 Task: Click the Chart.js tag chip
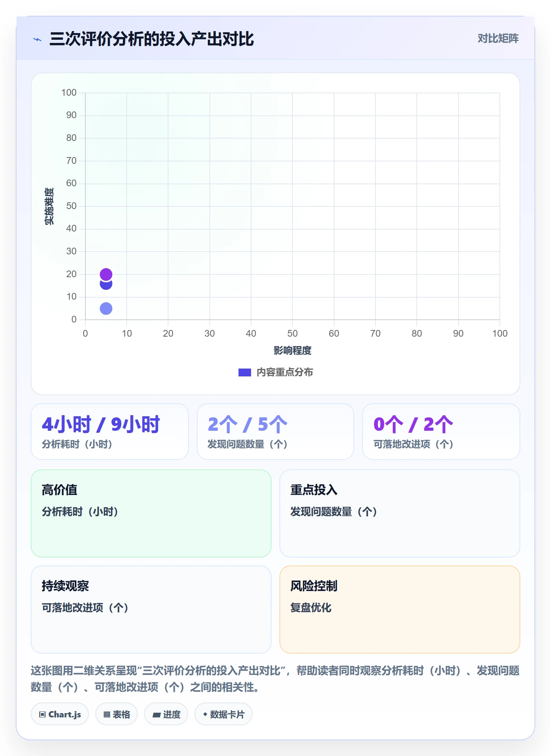[x=60, y=714]
